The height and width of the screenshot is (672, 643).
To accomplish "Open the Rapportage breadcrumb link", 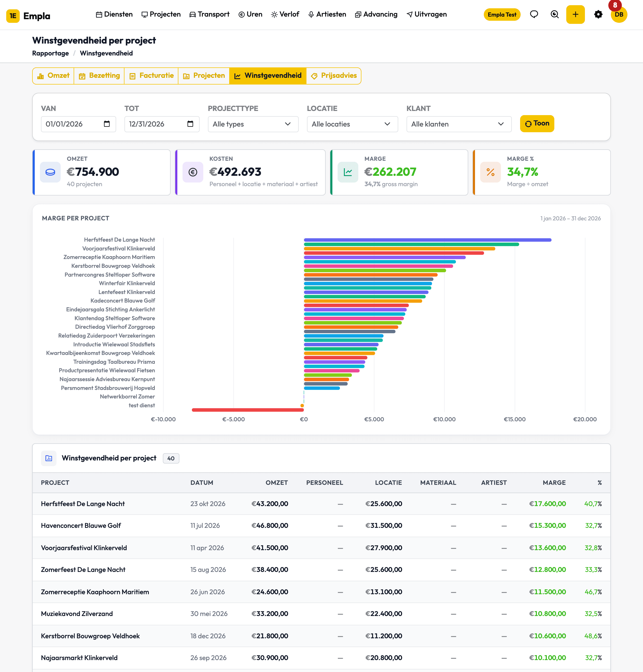I will coord(50,53).
